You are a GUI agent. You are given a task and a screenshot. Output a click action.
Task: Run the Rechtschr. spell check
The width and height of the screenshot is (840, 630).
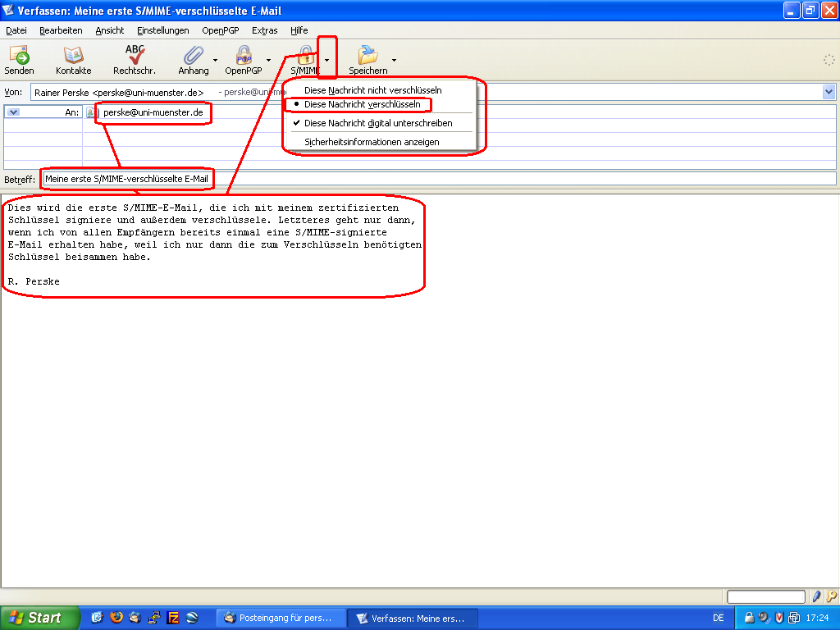pos(135,56)
